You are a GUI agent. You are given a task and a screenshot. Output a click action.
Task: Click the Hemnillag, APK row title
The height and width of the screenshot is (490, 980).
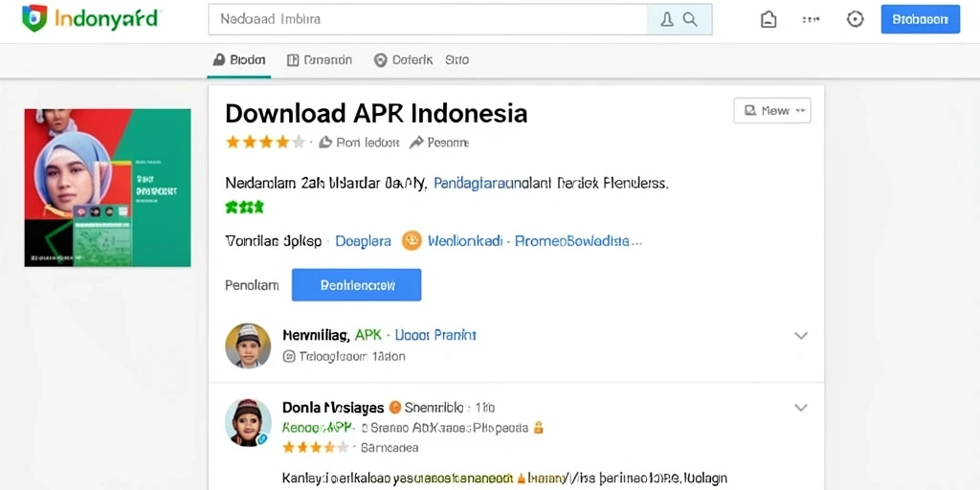(332, 336)
